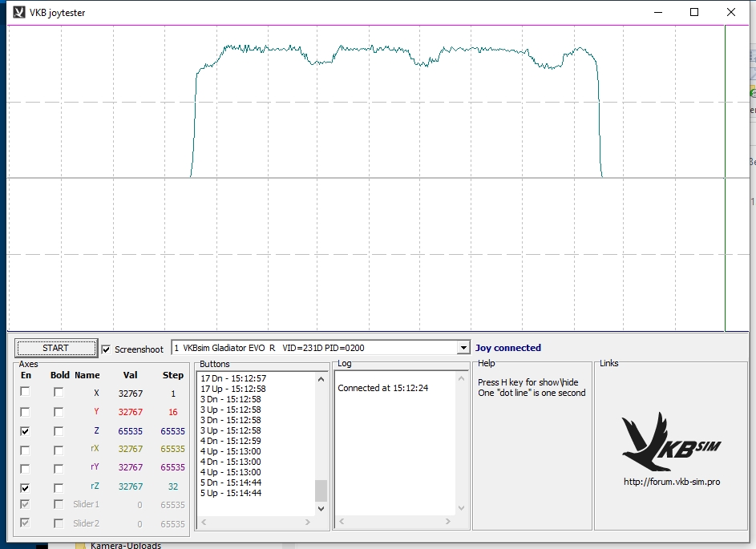
Task: Toggle the Screenshoot checkbox
Action: click(106, 349)
